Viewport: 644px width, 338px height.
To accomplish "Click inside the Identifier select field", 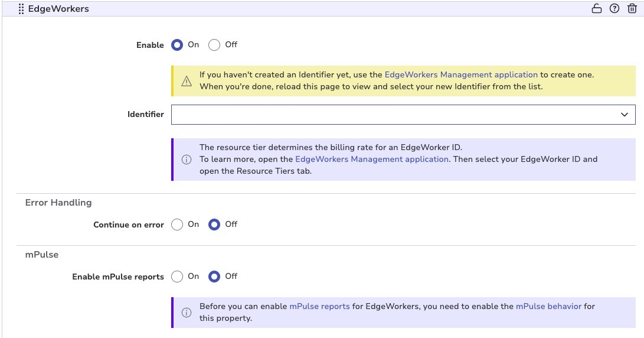I will click(390, 115).
